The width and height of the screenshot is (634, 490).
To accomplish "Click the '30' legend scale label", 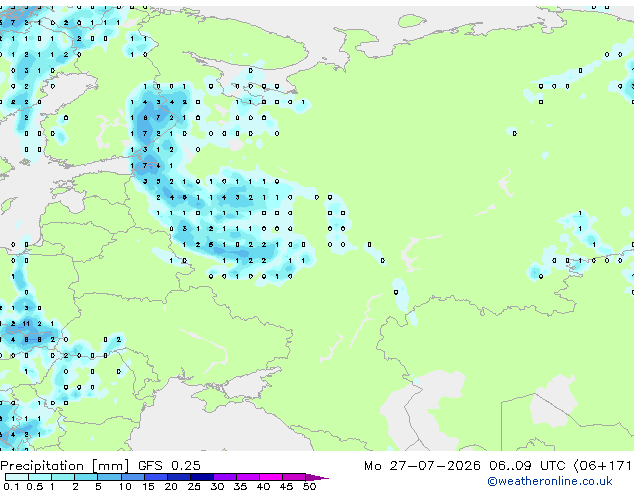I will pyautogui.click(x=217, y=486).
